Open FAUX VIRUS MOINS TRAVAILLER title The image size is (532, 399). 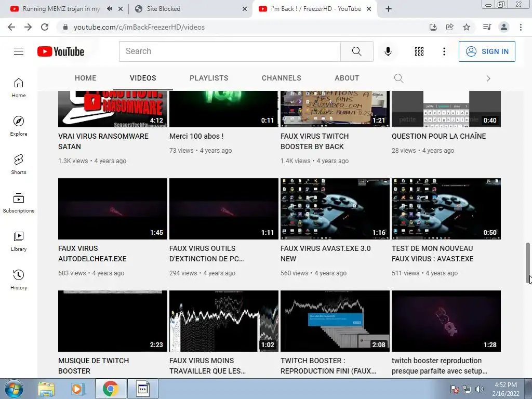click(207, 366)
